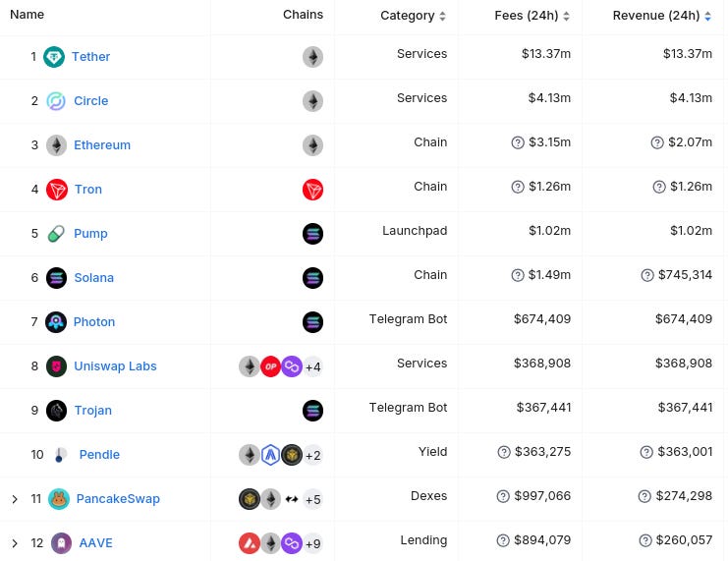This screenshot has width=728, height=561.
Task: Click help icon beside AAVE revenue $260,057
Action: [x=645, y=540]
